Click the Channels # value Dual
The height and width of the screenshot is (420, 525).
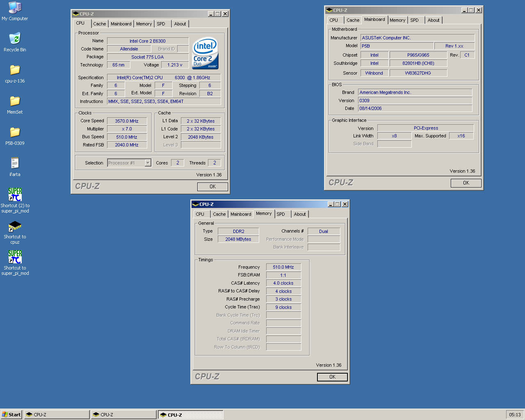[324, 231]
